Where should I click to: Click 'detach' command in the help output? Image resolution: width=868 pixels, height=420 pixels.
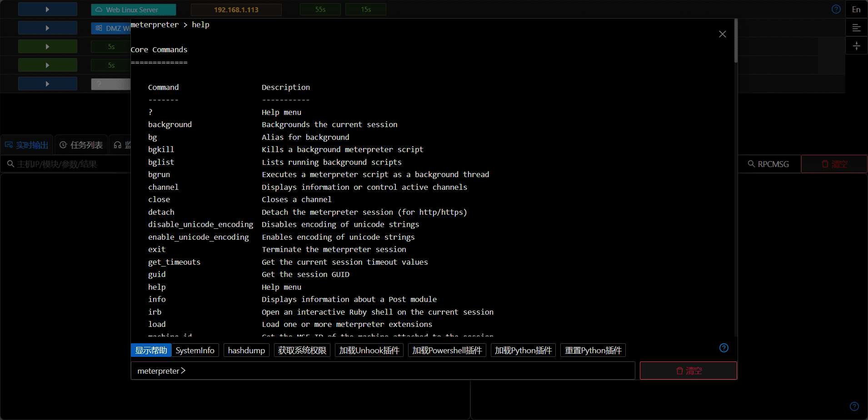161,212
